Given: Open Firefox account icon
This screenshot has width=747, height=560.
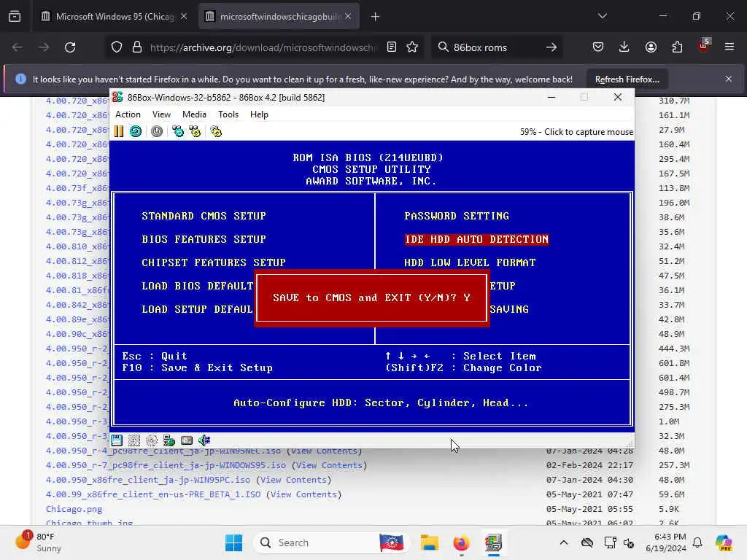Looking at the screenshot, I should (x=651, y=47).
